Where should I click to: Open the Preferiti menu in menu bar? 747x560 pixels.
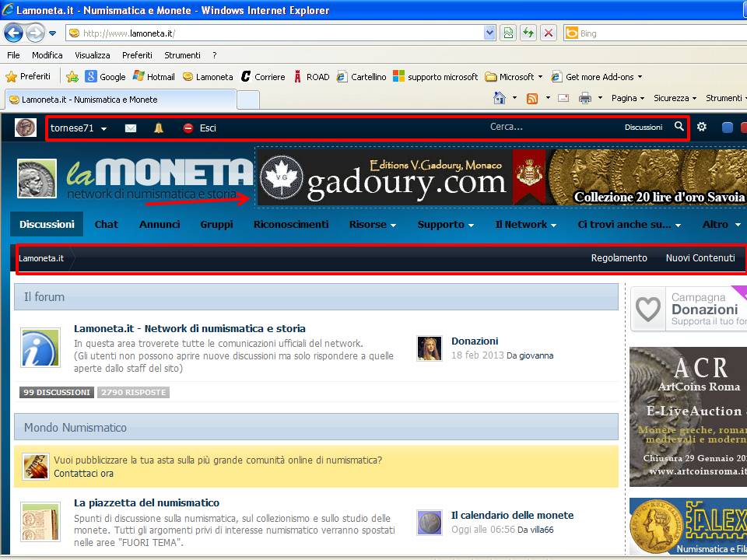coord(137,55)
